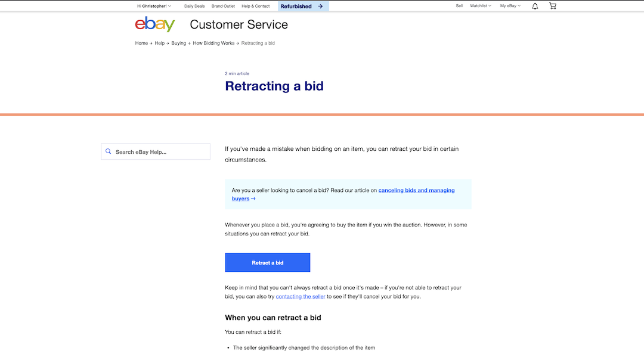Expand the Hi Christopher account dropdown
The height and width of the screenshot is (354, 644).
154,6
